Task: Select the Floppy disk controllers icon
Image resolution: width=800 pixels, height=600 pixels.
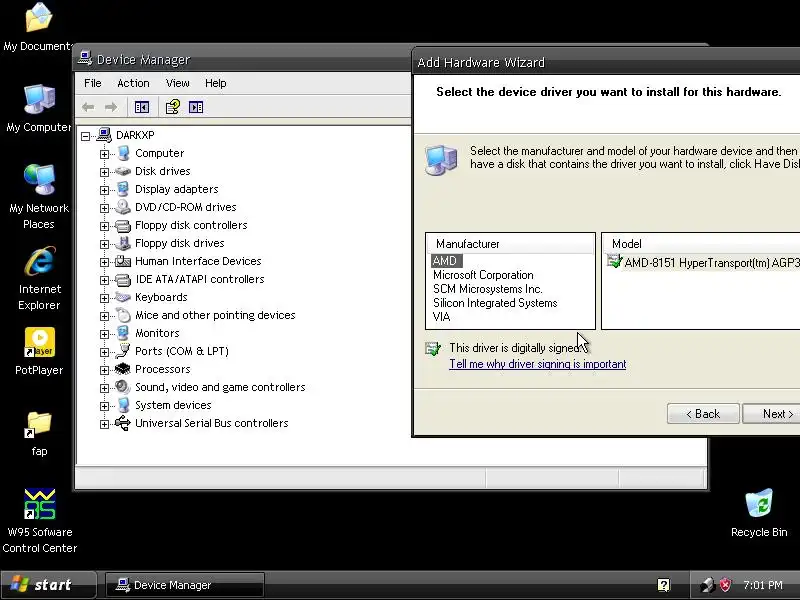Action: (x=122, y=225)
